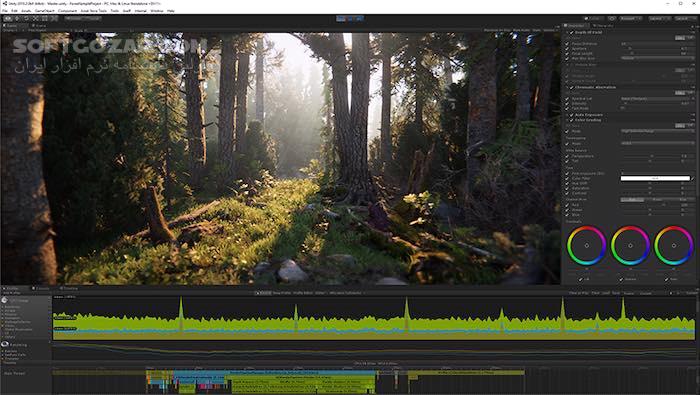The height and width of the screenshot is (395, 700).
Task: Select the Scale tool in toolbar
Action: pos(36,19)
